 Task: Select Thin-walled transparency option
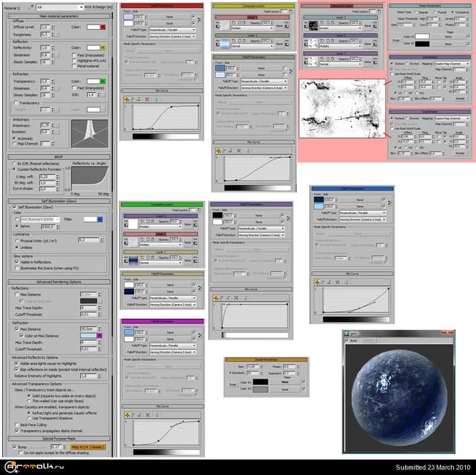pyautogui.click(x=29, y=401)
